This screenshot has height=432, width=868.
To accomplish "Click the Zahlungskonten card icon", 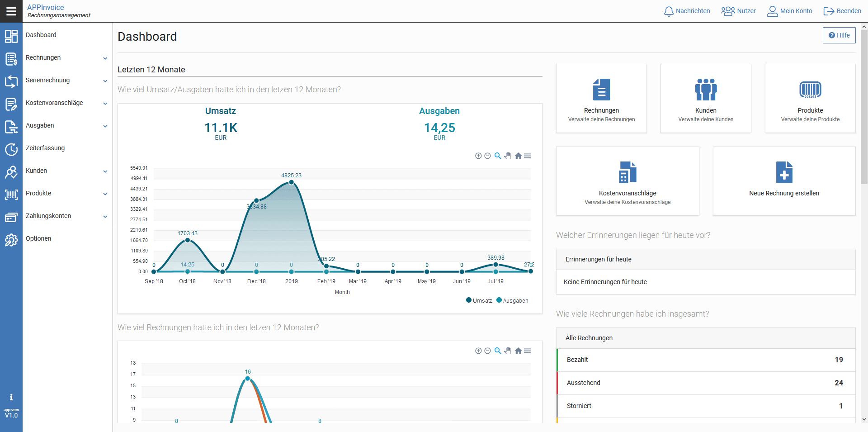I will 11,217.
